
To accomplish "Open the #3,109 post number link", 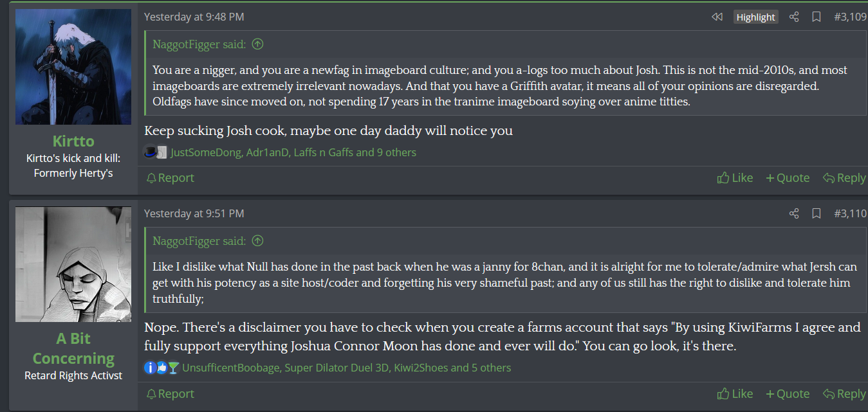I will tap(850, 17).
